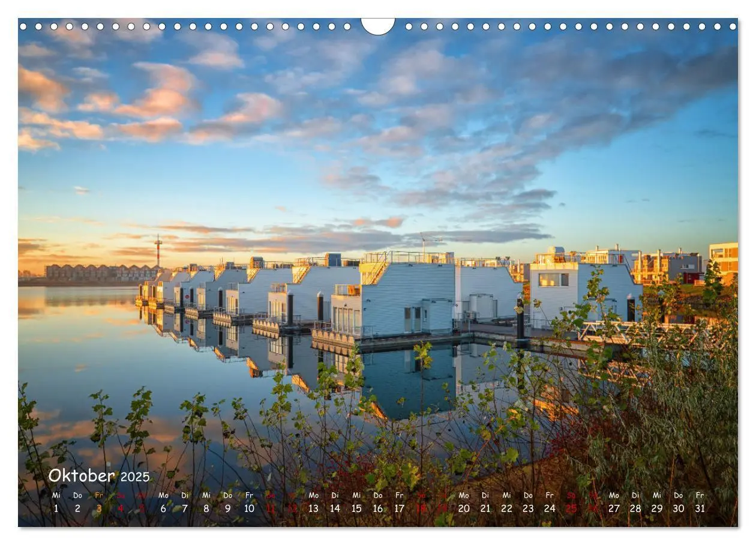
Task: Select date 13 in the calendar row
Action: 313,508
